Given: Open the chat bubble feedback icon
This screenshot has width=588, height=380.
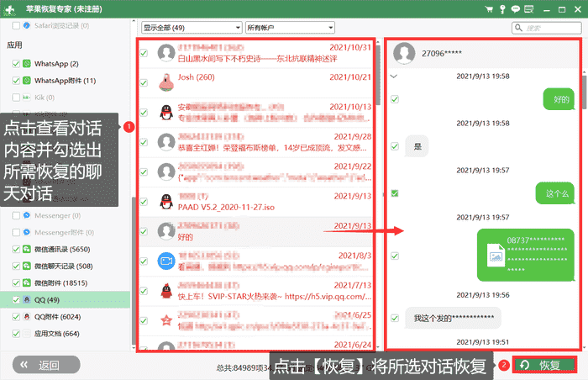Looking at the screenshot, I should click(x=516, y=9).
